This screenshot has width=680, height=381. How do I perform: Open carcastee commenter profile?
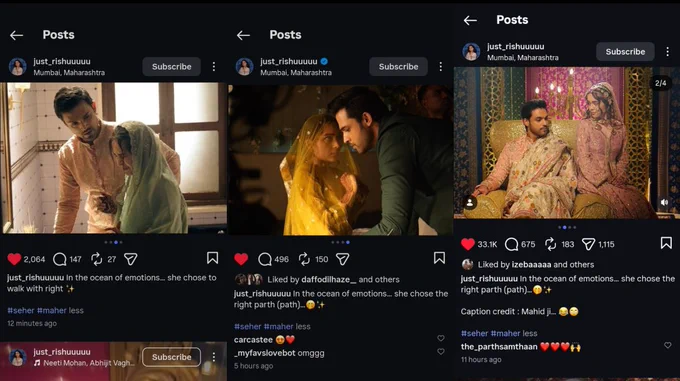click(x=253, y=340)
